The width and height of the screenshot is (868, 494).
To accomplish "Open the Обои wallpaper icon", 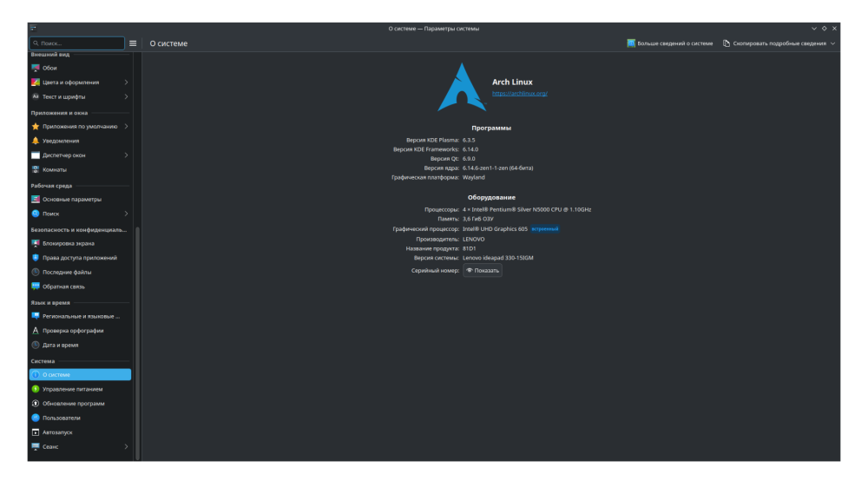I will (36, 68).
